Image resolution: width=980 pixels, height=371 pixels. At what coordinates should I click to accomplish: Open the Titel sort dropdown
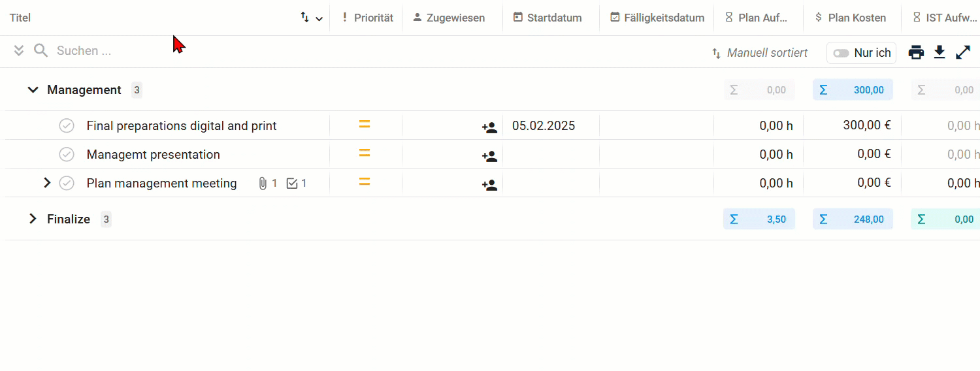(x=312, y=18)
